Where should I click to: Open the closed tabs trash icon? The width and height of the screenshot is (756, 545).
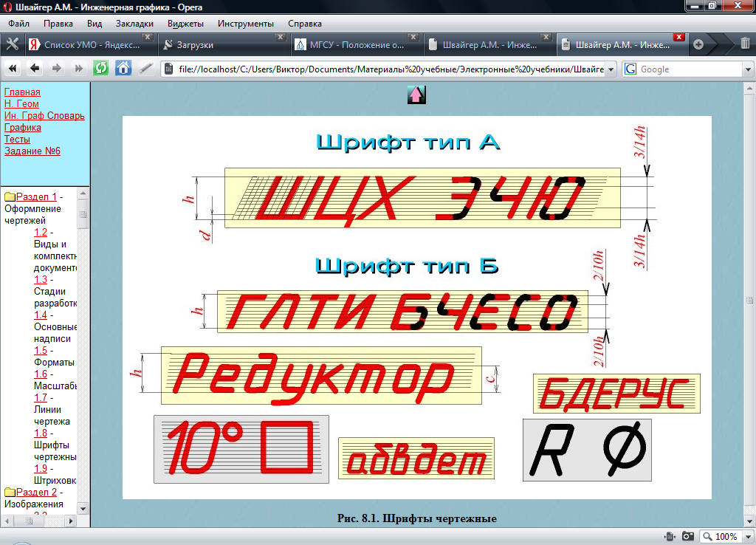745,44
